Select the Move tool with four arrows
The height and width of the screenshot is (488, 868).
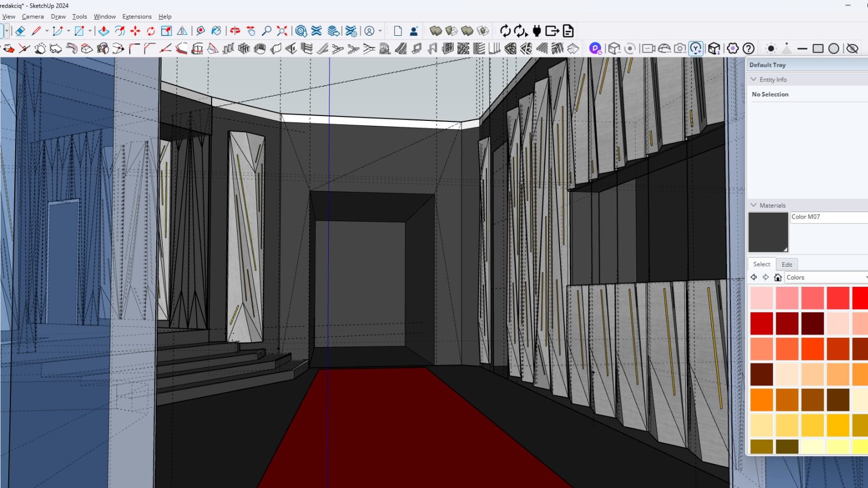(x=135, y=31)
